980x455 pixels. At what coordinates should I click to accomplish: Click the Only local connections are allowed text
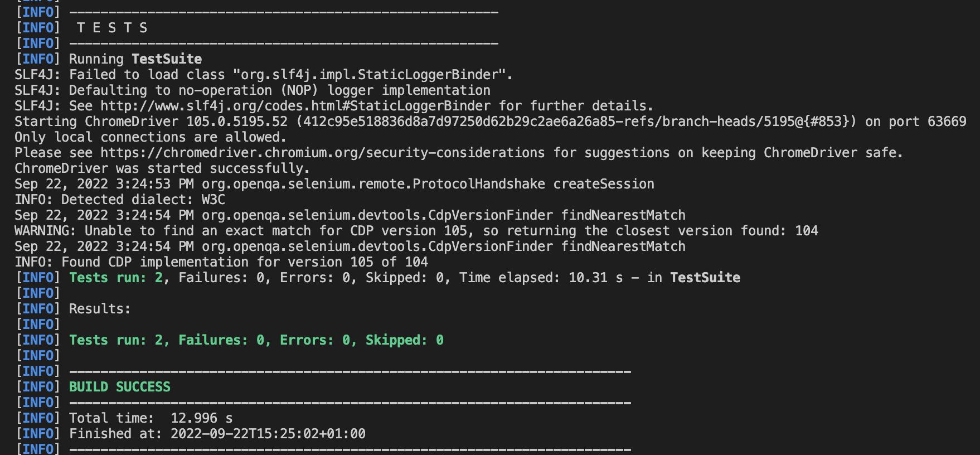(x=151, y=137)
